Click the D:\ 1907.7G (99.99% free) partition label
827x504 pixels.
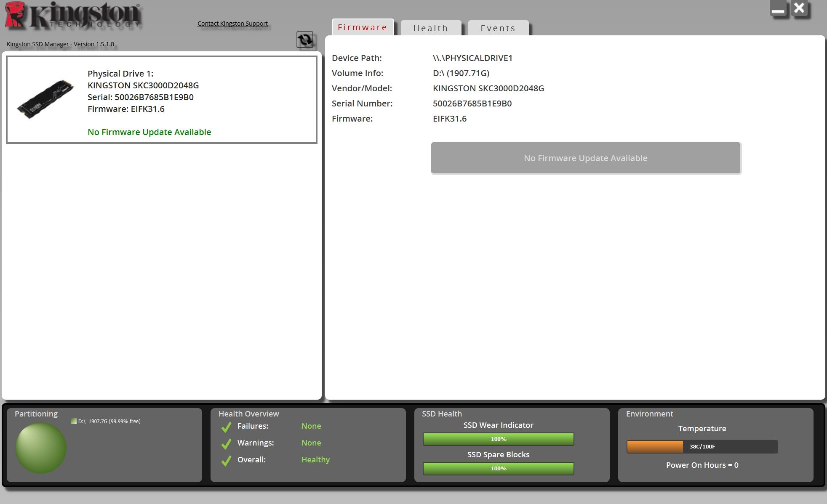[x=109, y=421]
